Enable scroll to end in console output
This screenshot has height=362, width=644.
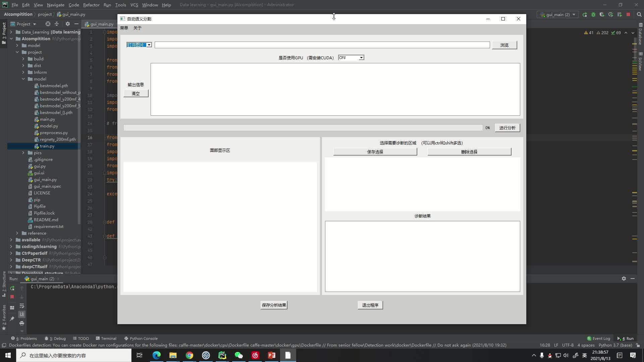tap(22, 314)
